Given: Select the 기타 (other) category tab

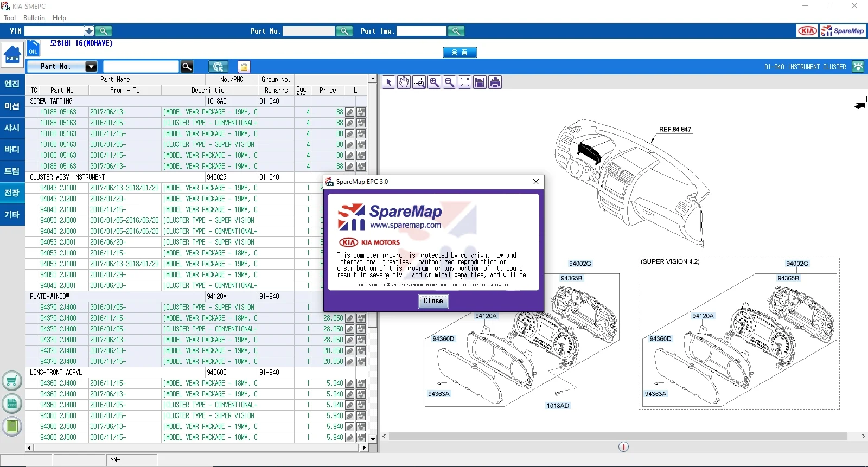Looking at the screenshot, I should (12, 214).
